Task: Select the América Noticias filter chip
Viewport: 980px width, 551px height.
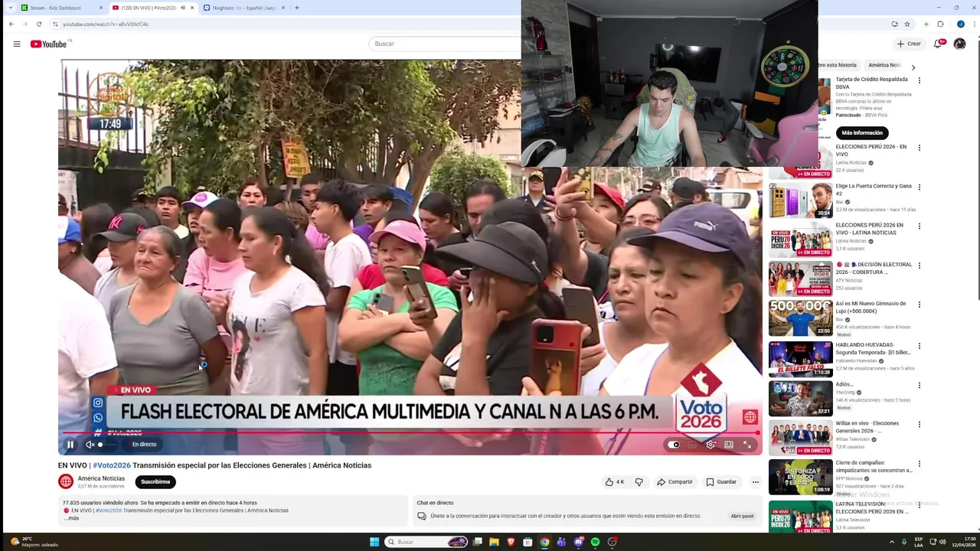Action: (884, 65)
